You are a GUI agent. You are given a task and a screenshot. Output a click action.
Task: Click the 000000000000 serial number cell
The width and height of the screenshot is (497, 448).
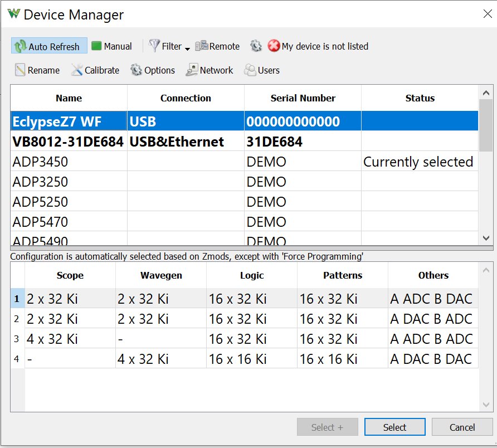(303, 121)
